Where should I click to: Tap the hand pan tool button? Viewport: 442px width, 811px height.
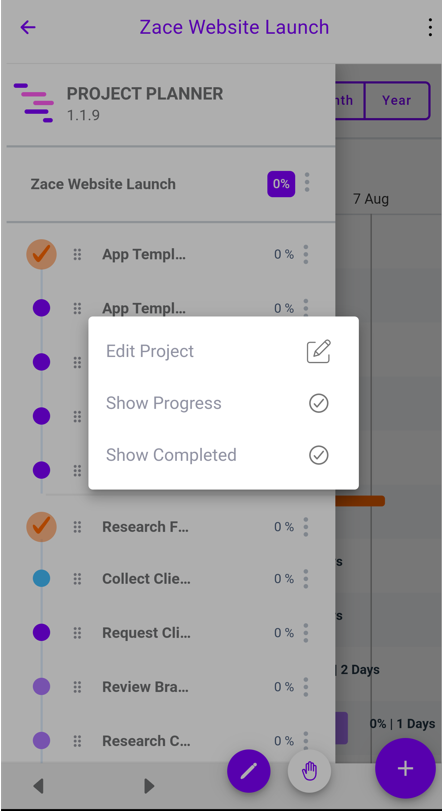[309, 772]
